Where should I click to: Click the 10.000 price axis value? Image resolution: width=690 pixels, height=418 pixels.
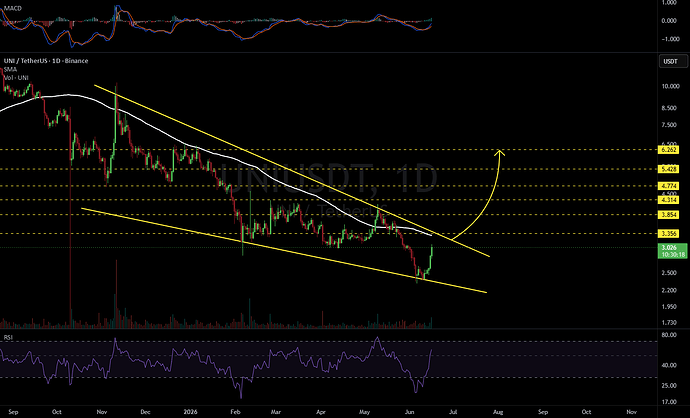(670, 87)
